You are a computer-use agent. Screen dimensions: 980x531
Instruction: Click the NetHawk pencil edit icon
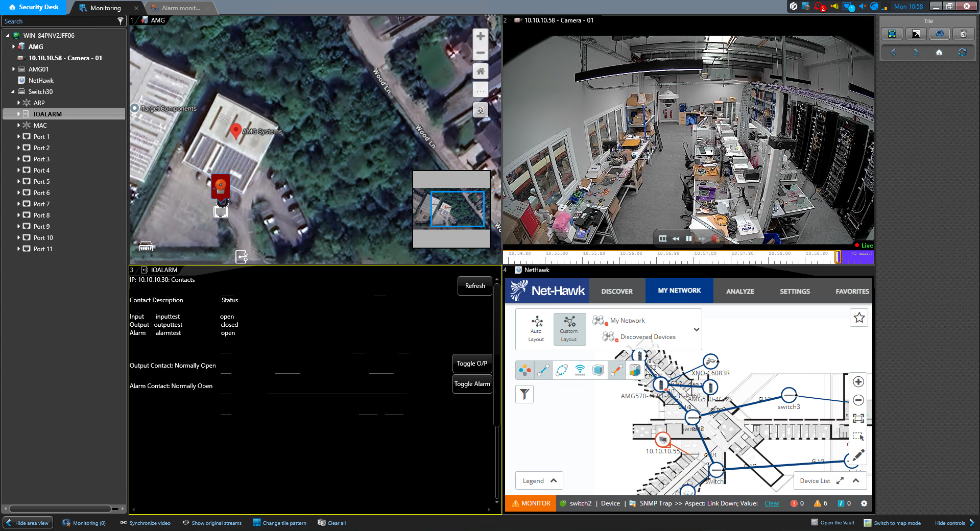click(x=858, y=455)
